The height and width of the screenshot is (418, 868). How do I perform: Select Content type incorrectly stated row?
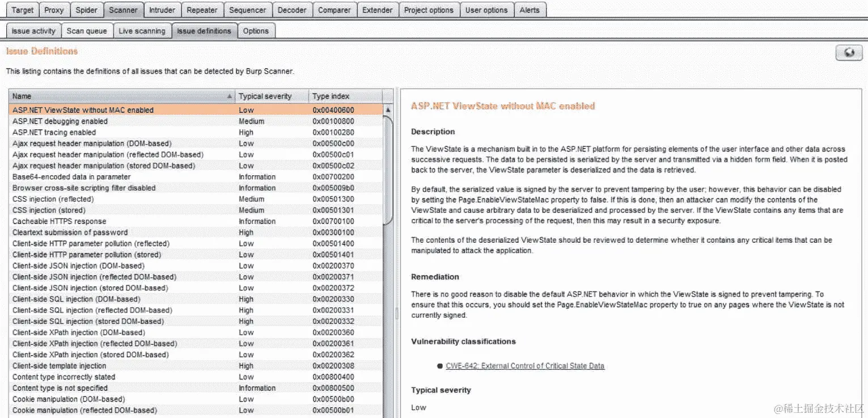pos(196,377)
